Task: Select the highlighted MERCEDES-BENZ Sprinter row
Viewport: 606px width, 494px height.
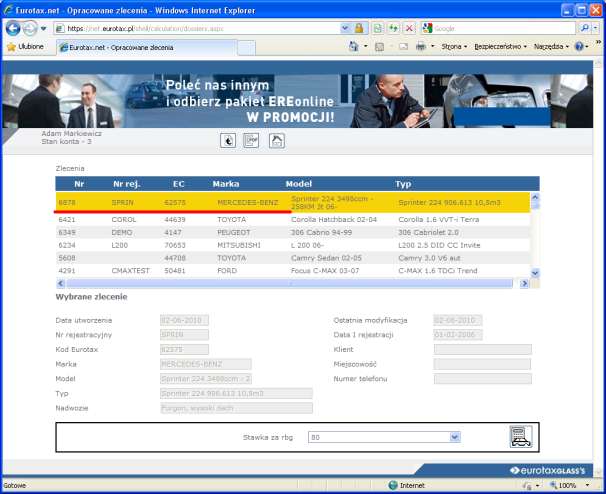Action: point(293,203)
